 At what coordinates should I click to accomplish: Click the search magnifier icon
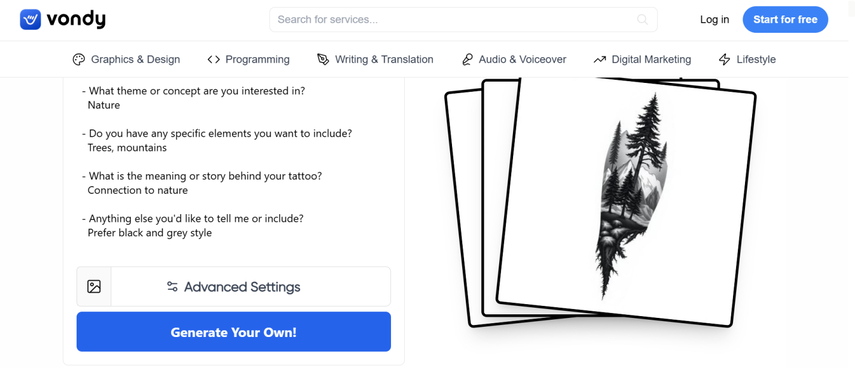(642, 20)
